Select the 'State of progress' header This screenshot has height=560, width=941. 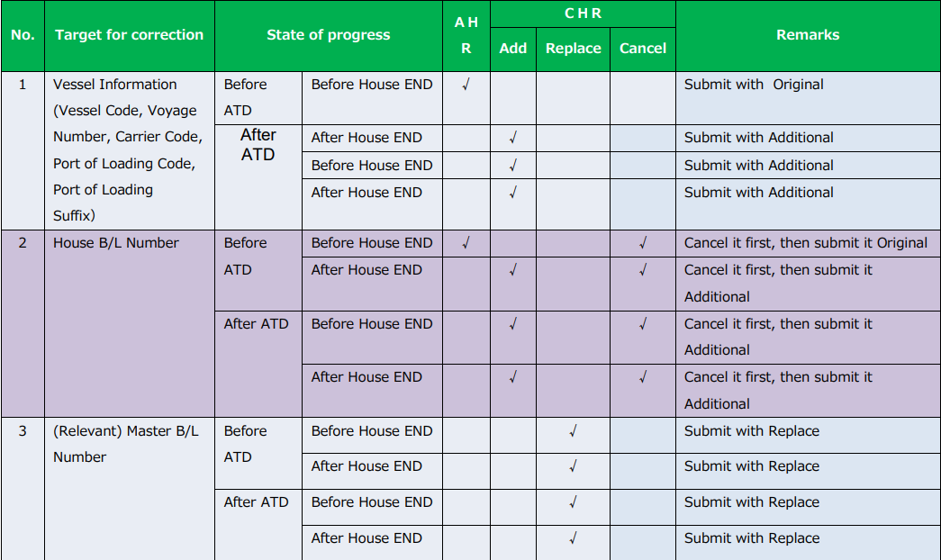click(329, 35)
